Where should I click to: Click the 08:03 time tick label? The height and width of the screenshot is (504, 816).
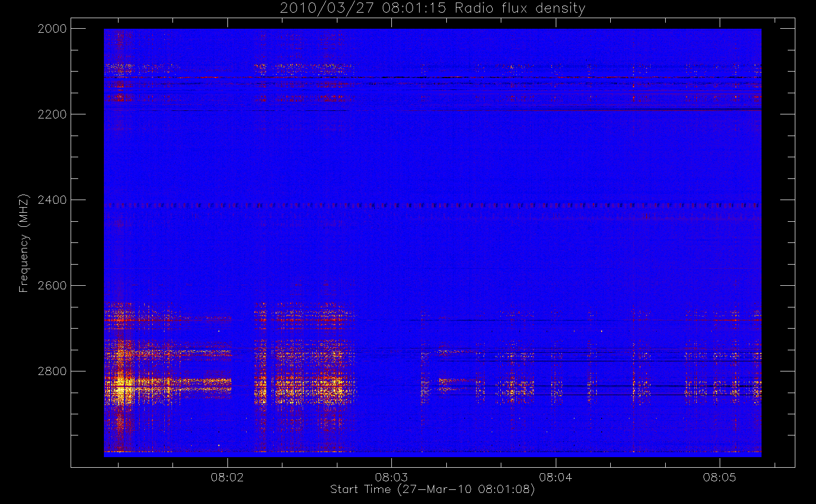[391, 477]
